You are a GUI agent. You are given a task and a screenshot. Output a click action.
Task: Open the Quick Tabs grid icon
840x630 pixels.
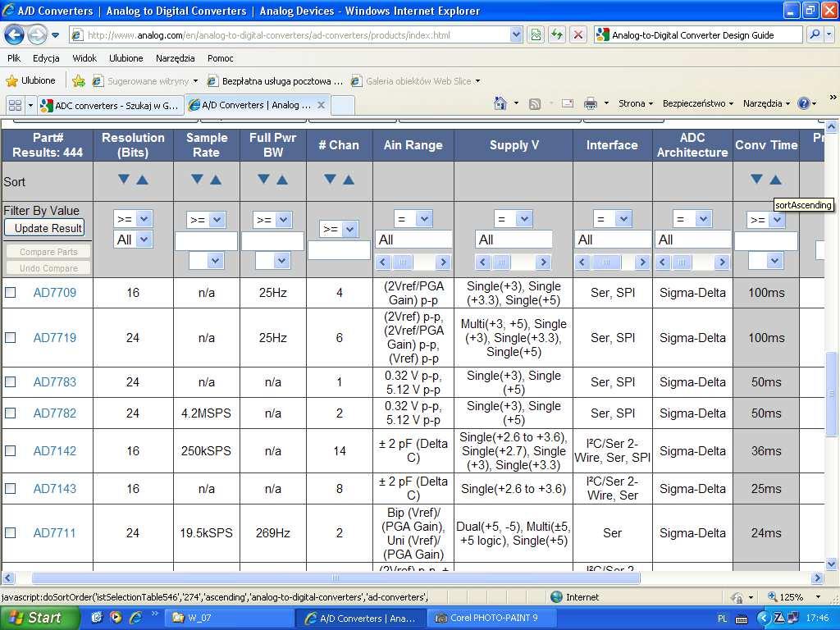click(x=15, y=105)
